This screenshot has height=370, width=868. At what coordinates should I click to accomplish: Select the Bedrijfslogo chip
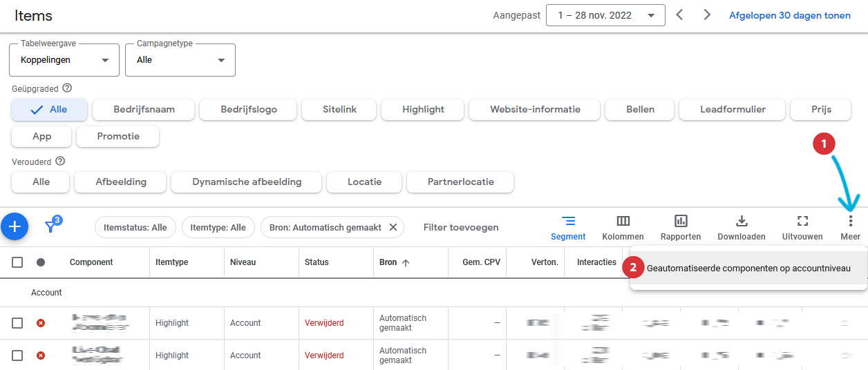tap(248, 109)
